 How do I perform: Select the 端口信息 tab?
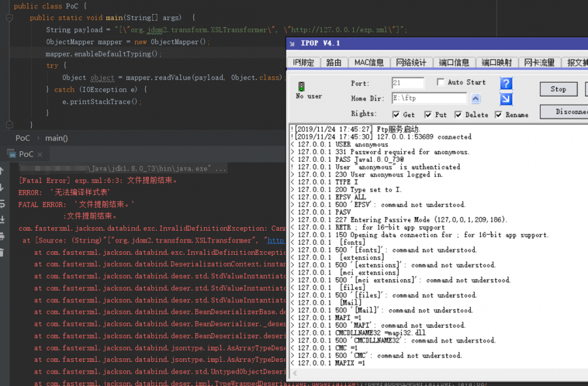454,62
